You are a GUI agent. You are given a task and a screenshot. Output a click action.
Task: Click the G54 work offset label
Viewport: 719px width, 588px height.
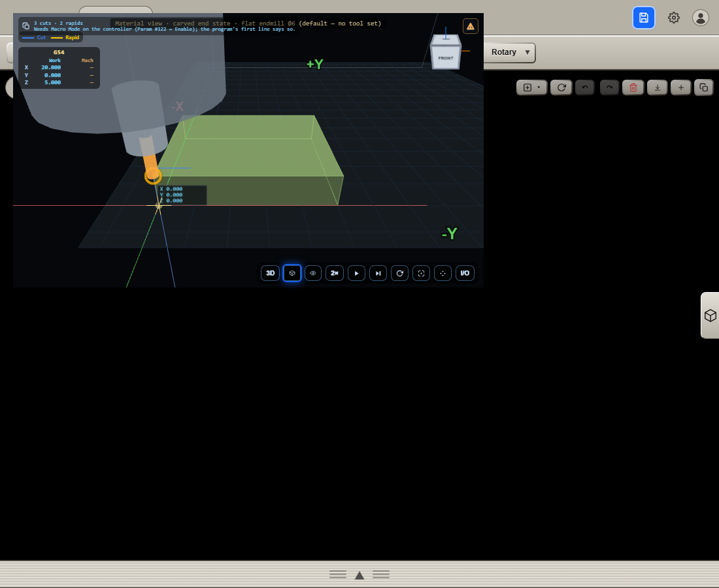59,52
